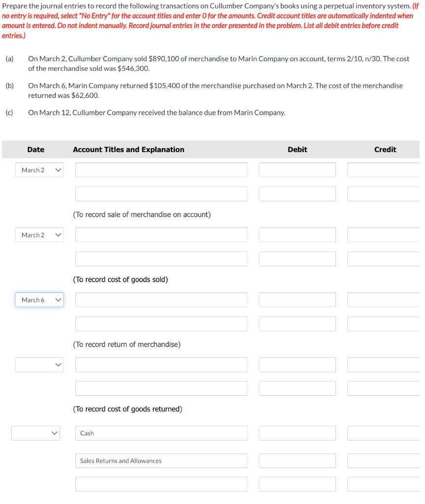Select the Sales Returns and Allowances field

161,461
